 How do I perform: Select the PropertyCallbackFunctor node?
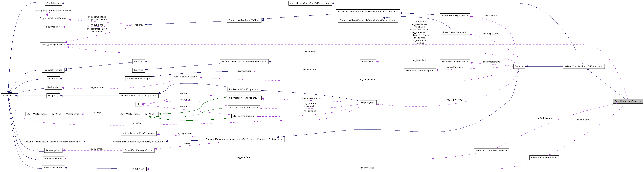click(53, 18)
